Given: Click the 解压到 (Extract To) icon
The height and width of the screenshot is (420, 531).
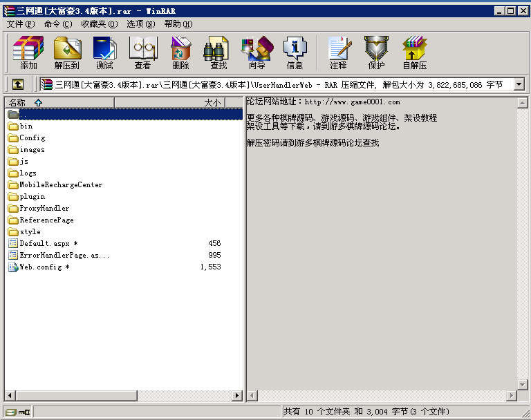Looking at the screenshot, I should pyautogui.click(x=67, y=52).
